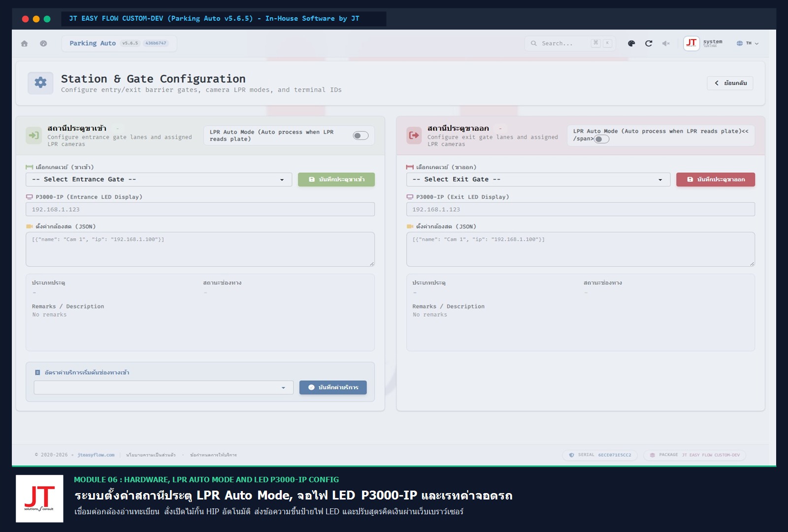Click the v5.6.5 version badge
The height and width of the screenshot is (532, 788).
click(130, 43)
